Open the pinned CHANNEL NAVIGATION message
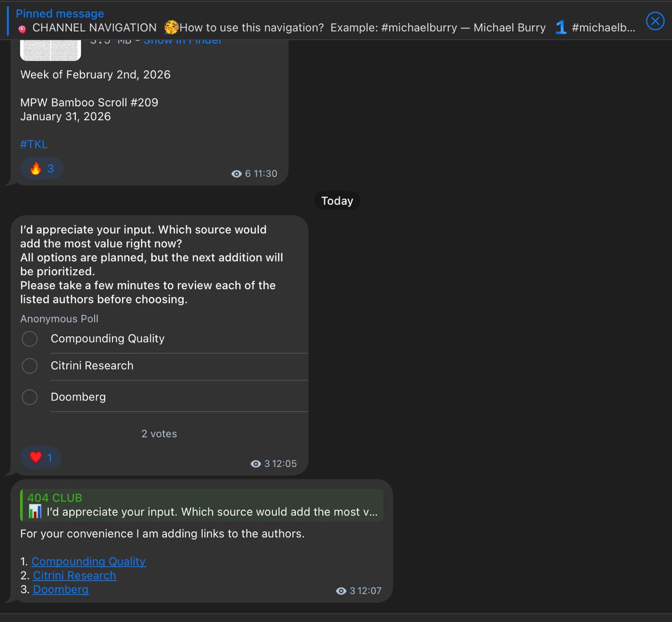The width and height of the screenshot is (672, 622). point(325,21)
